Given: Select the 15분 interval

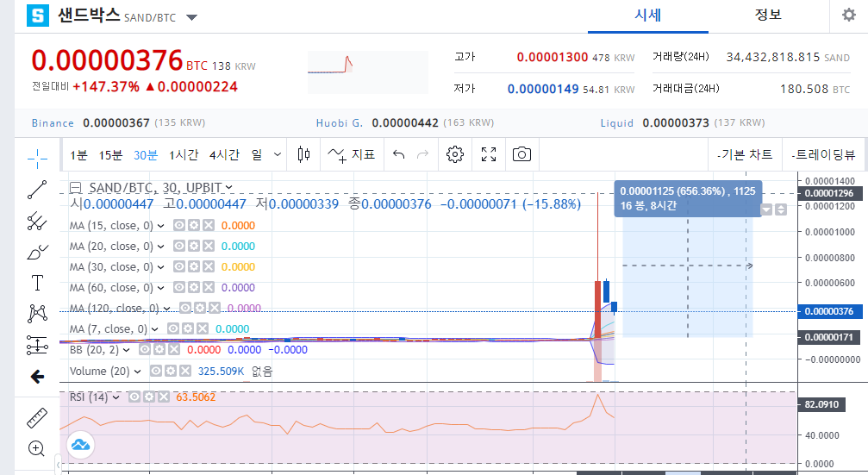Looking at the screenshot, I should click(110, 155).
